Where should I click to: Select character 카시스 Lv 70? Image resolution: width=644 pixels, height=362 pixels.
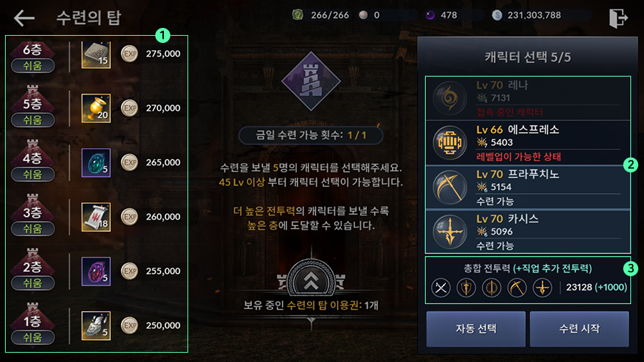pyautogui.click(x=528, y=232)
